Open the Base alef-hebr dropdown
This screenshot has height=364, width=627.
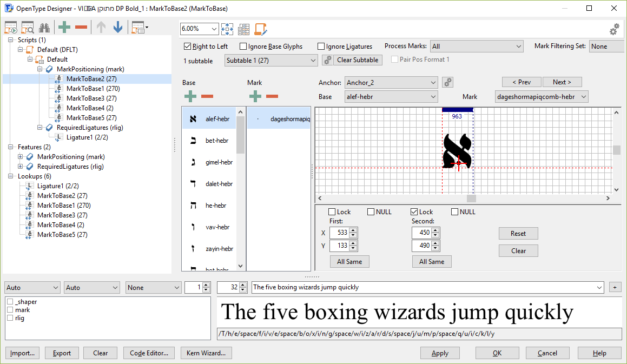(x=391, y=96)
